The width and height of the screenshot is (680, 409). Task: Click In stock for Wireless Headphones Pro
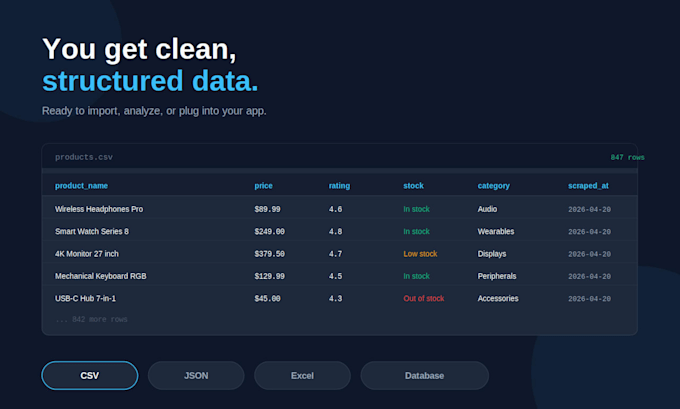point(416,209)
